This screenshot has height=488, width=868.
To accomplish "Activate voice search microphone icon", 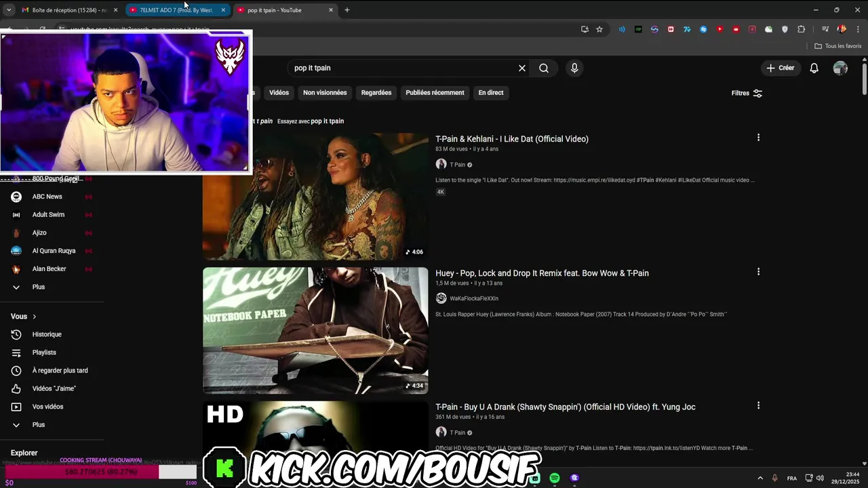I will (x=574, y=68).
